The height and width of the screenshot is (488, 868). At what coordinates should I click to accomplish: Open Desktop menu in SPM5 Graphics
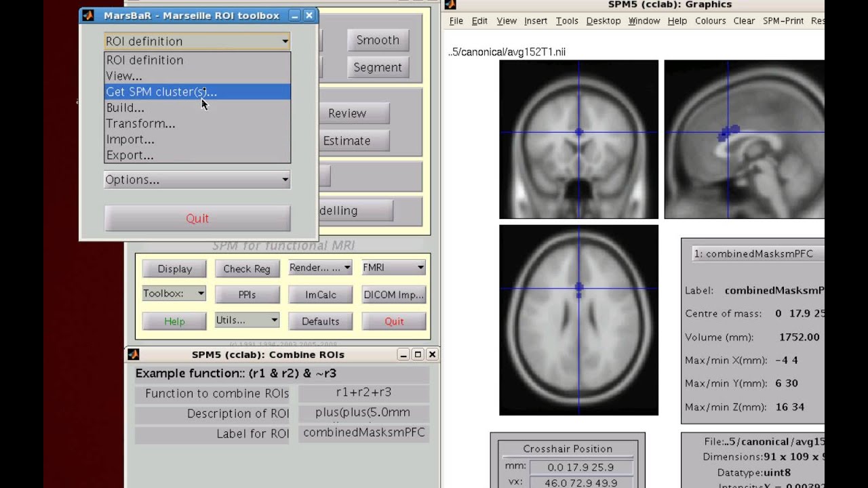pos(604,21)
